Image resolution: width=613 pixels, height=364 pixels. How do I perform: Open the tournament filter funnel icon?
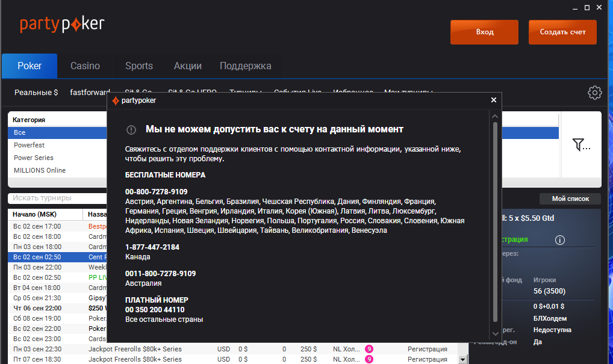[581, 144]
